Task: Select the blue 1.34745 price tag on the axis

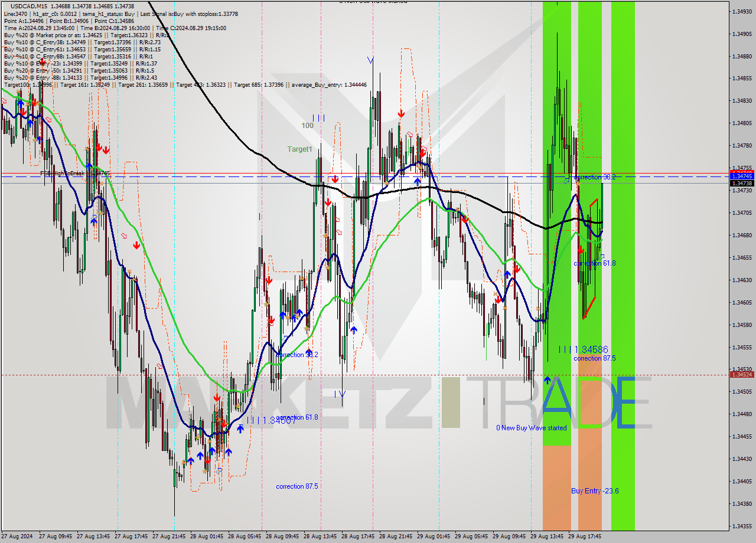Action: coord(741,176)
